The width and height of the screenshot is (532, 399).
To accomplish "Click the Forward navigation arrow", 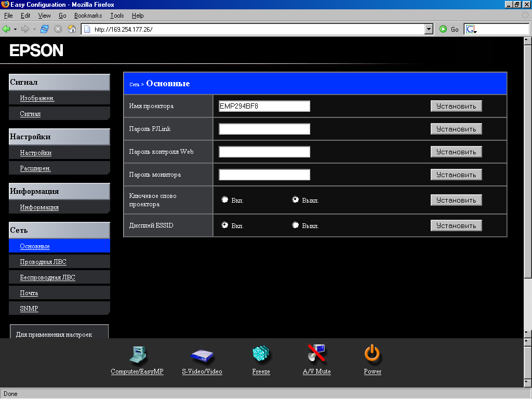I will pos(25,29).
